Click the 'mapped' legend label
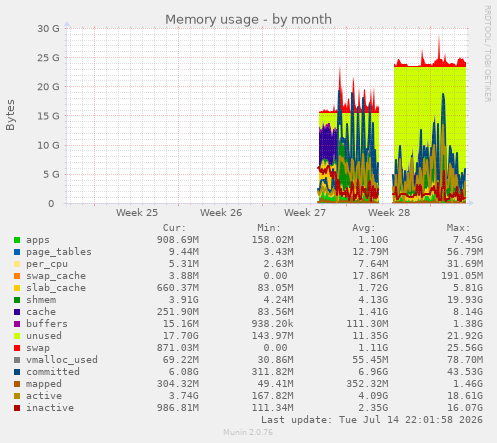 (44, 384)
